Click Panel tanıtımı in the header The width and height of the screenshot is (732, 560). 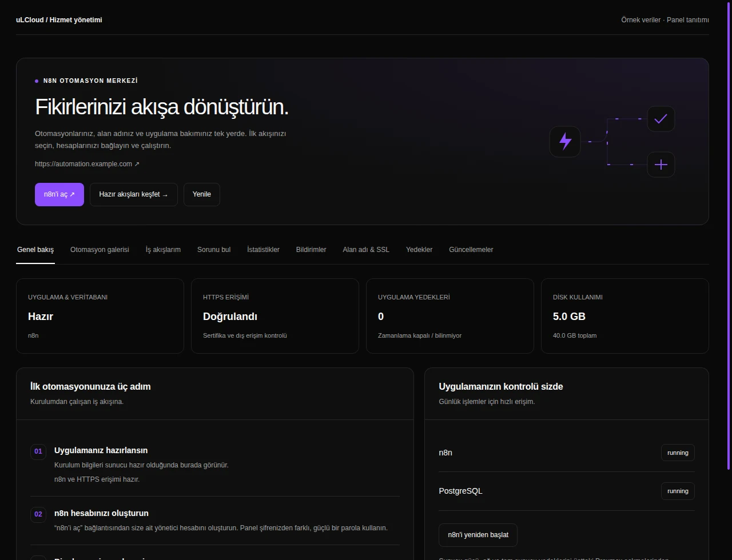pyautogui.click(x=688, y=20)
